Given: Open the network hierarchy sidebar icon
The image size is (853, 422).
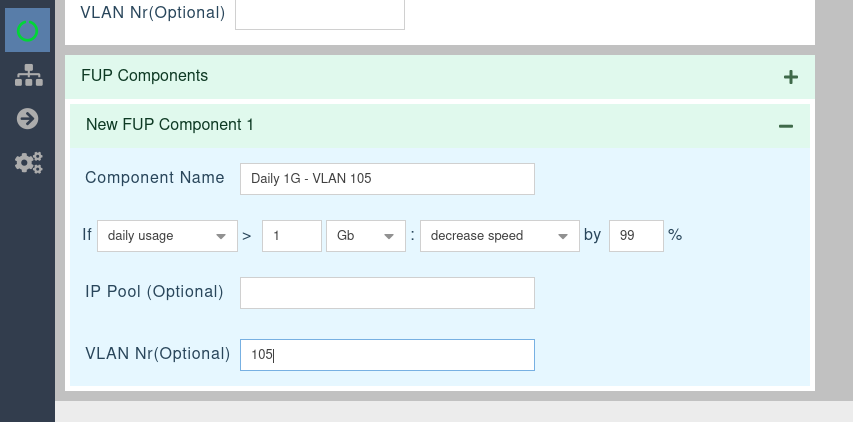Looking at the screenshot, I should 28,75.
